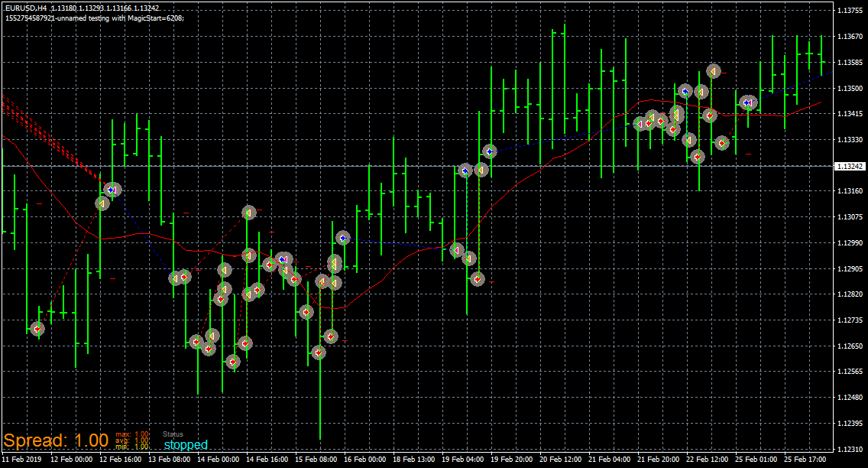The height and width of the screenshot is (468, 868).
Task: Click the '12 Feb 16:00' time axis label
Action: [120, 459]
